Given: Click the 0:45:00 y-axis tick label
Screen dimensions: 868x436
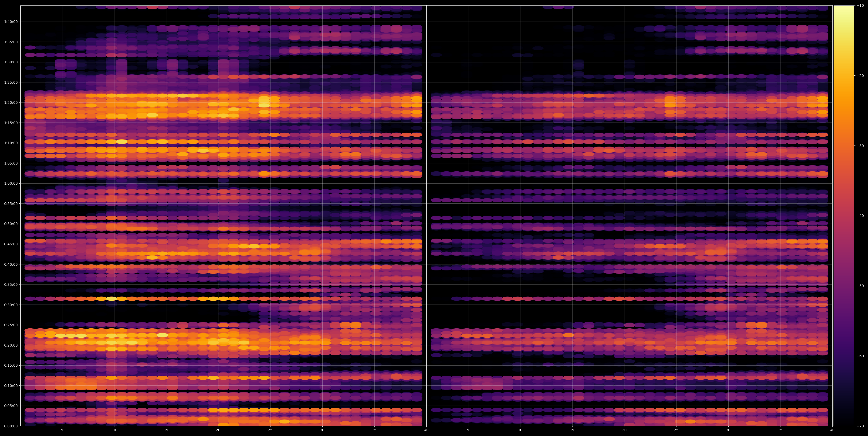Looking at the screenshot, I should tap(11, 244).
